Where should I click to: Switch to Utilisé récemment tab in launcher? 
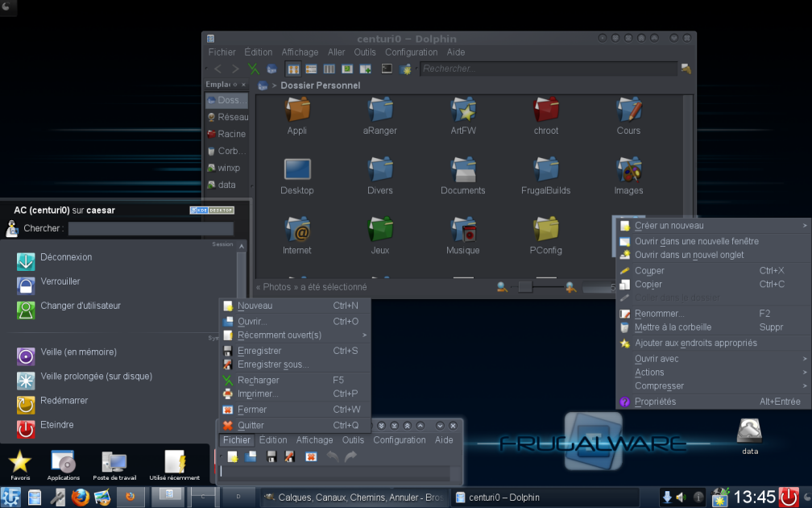tap(175, 465)
